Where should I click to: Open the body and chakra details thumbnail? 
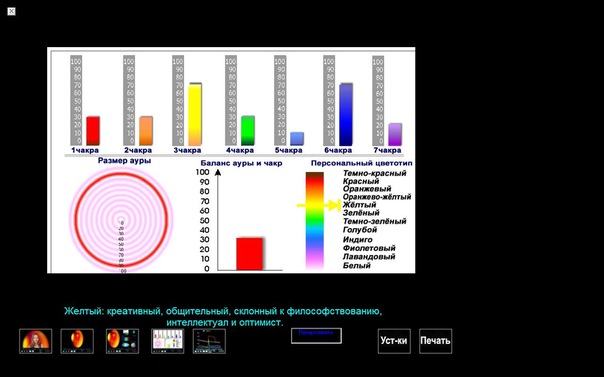[x=122, y=341]
